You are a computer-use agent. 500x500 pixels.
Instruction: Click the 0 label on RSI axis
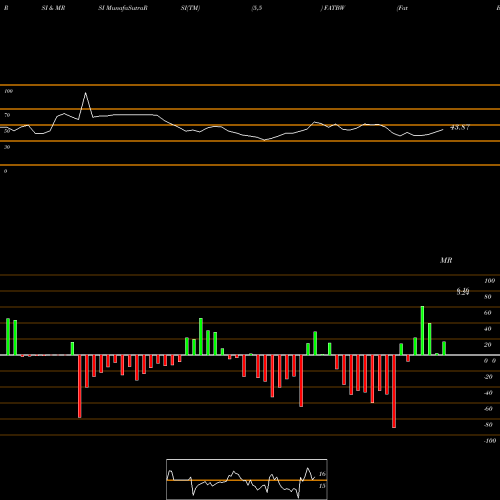pos(5,171)
